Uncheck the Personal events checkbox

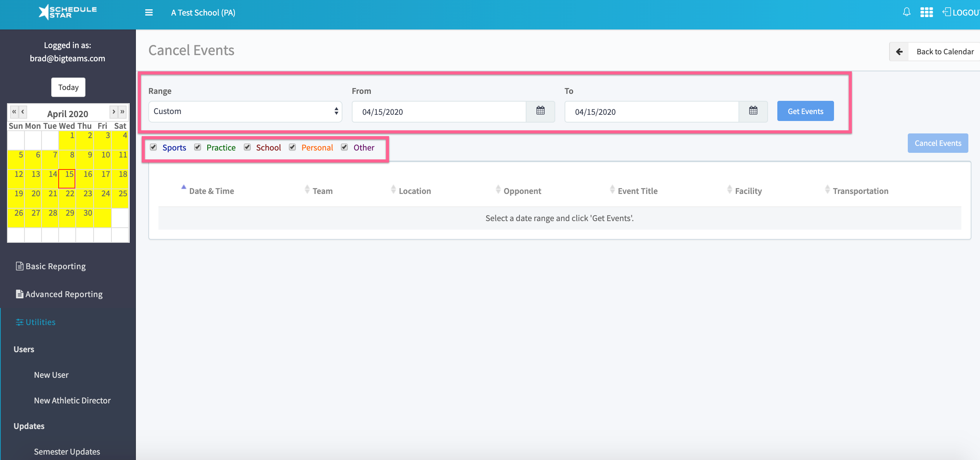click(x=292, y=147)
